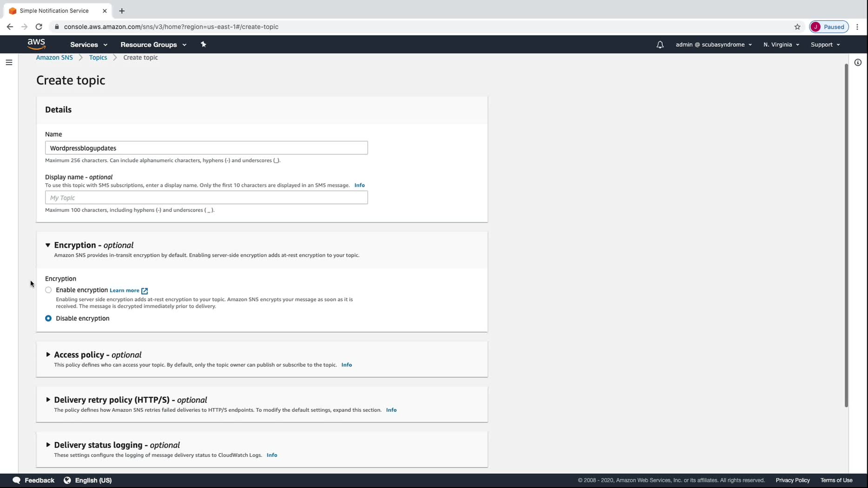The height and width of the screenshot is (488, 868).
Task: Reload the page with refresh icon
Action: click(x=39, y=27)
